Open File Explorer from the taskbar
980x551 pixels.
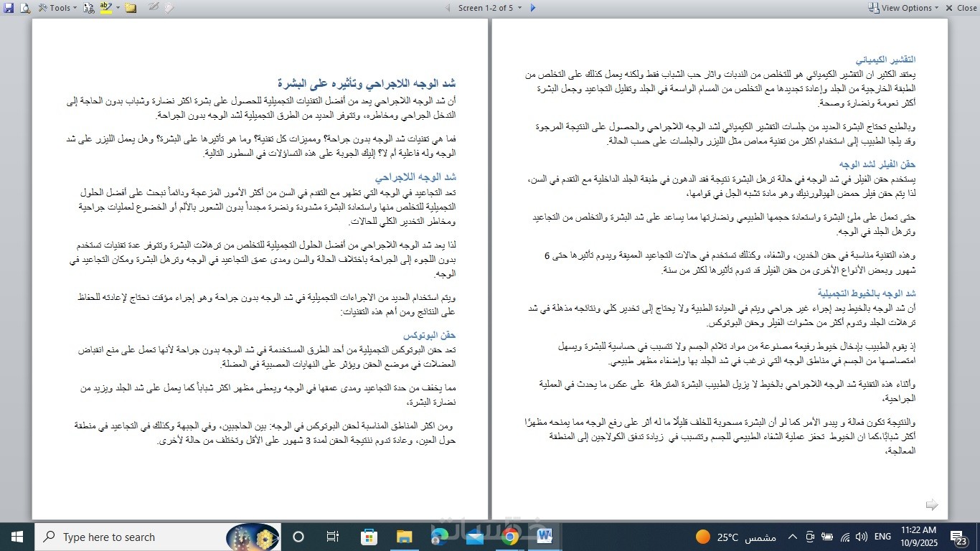pos(404,537)
